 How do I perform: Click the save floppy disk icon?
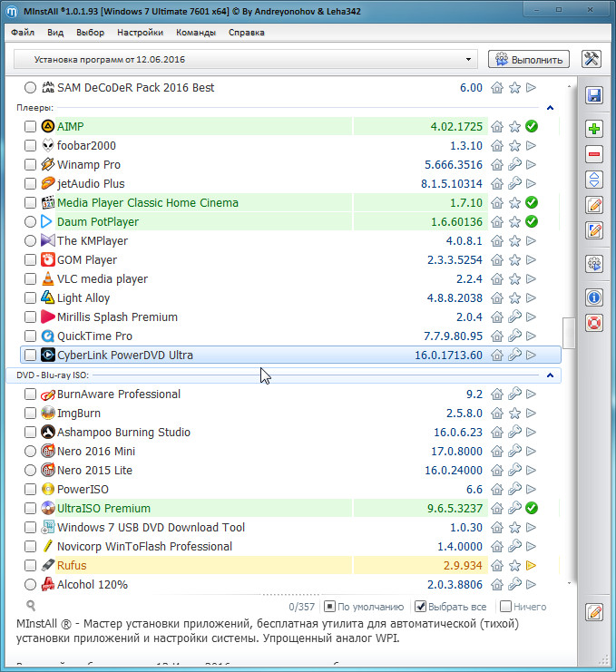point(594,95)
